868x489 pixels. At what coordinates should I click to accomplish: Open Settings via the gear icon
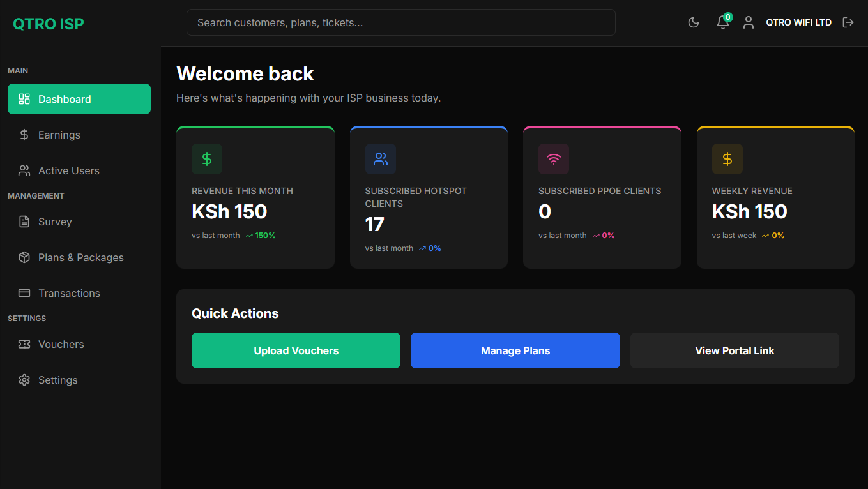click(24, 380)
